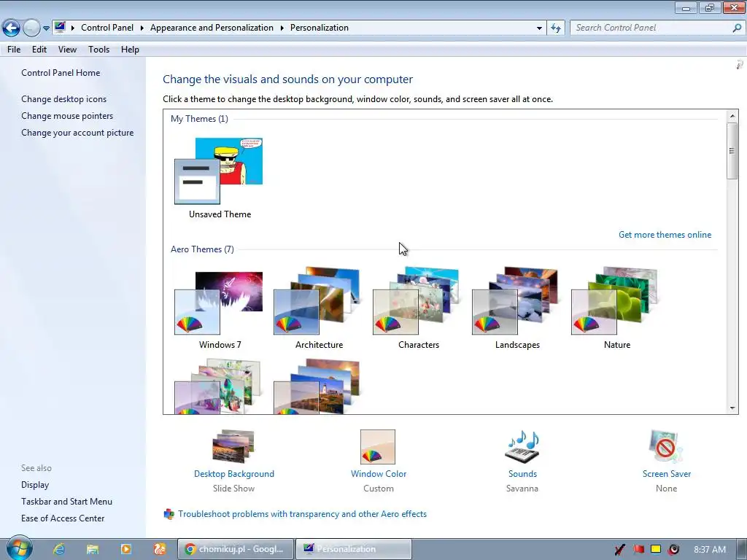747x560 pixels.
Task: Open Troubleshoot transparency and Aero effects link
Action: point(303,514)
